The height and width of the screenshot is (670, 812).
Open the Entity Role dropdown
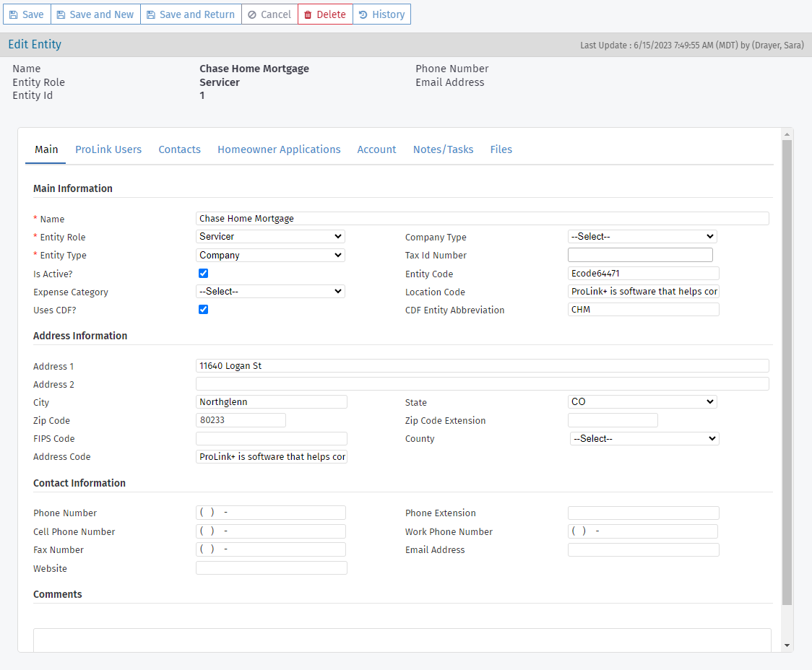[270, 237]
